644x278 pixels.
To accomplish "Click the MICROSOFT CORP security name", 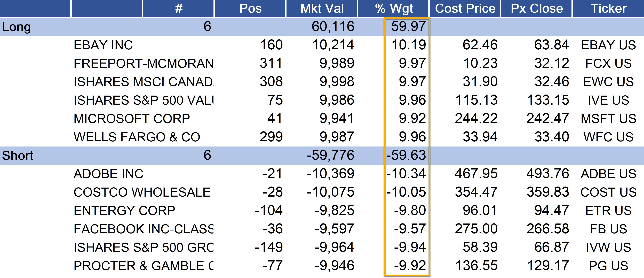I will click(132, 119).
